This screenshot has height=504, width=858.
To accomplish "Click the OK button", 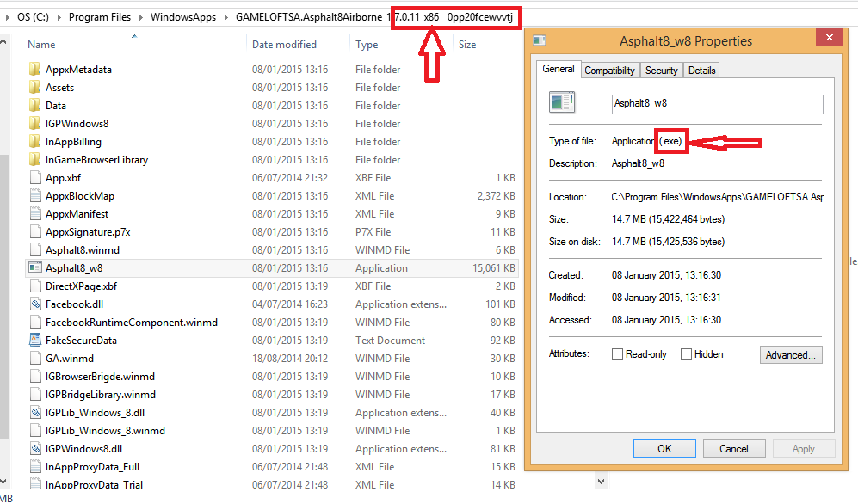I will click(x=664, y=448).
